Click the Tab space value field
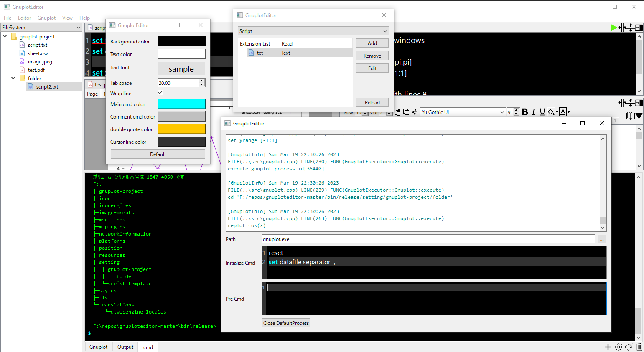The width and height of the screenshot is (644, 352). tap(178, 83)
